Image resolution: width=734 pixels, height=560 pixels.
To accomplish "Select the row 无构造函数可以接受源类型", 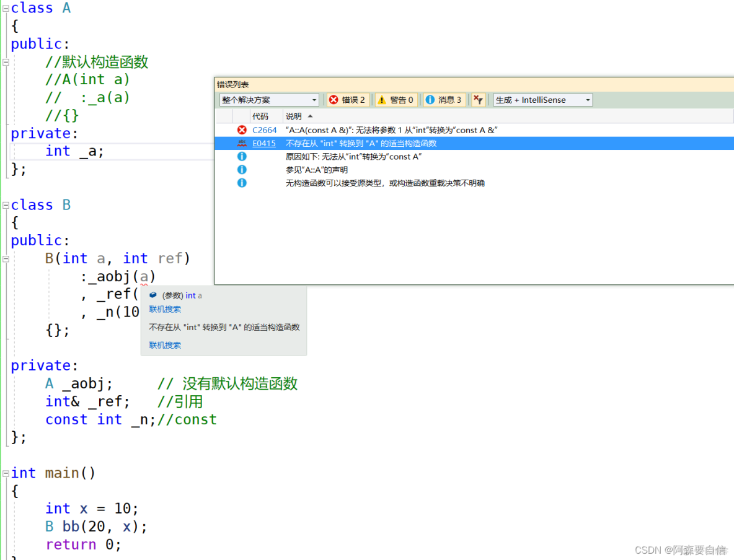I will point(474,183).
